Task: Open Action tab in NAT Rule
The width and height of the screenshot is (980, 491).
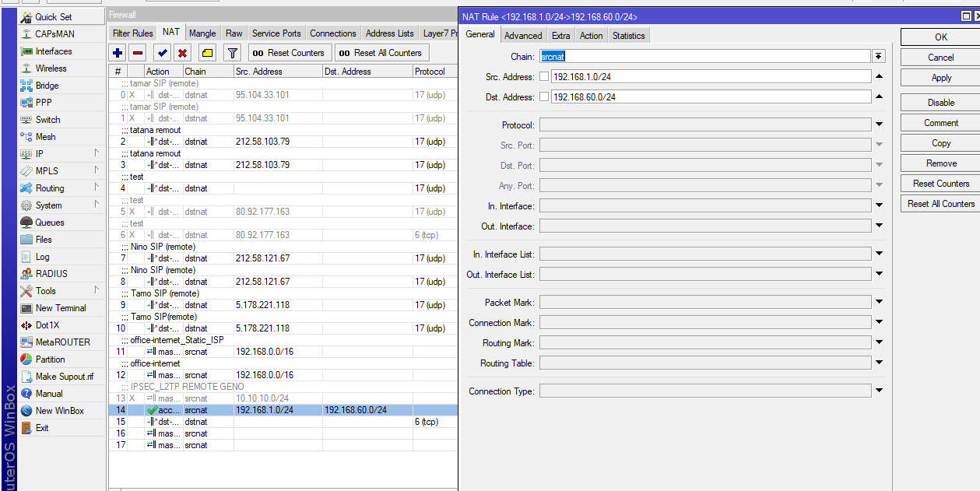Action: [x=591, y=36]
